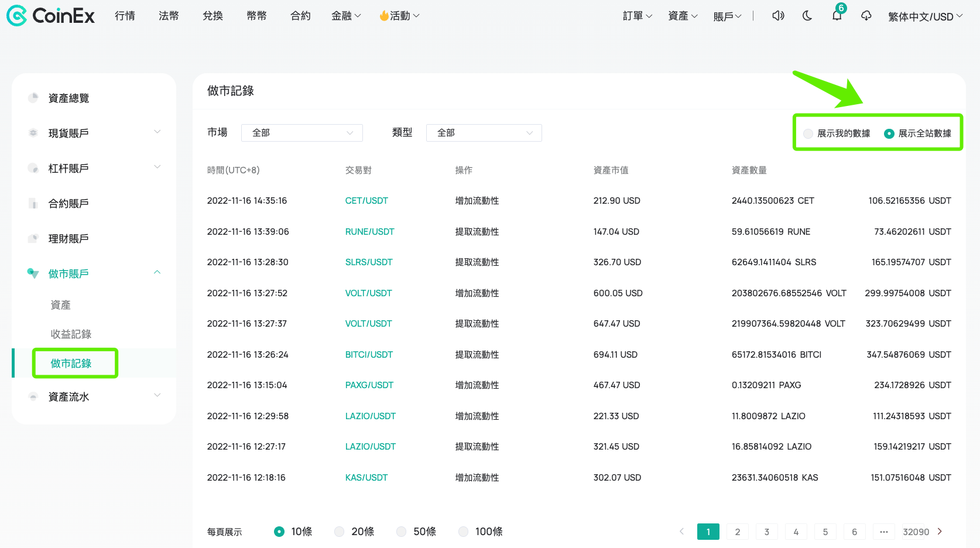Click the pagination ellipsis button

point(884,532)
